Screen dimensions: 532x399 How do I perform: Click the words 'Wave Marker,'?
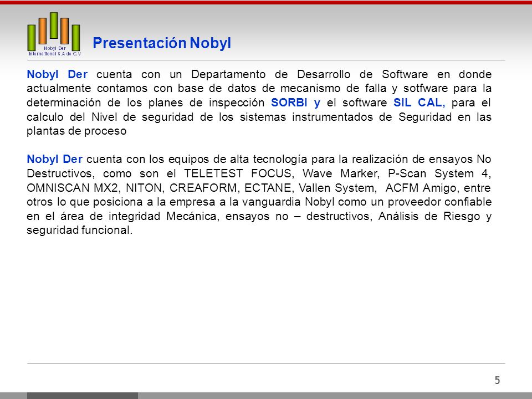(341, 173)
